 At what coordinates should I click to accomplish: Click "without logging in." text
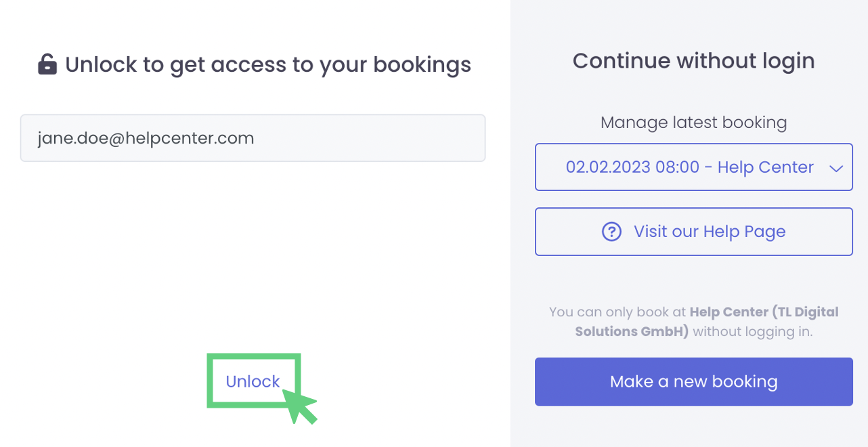[752, 332]
